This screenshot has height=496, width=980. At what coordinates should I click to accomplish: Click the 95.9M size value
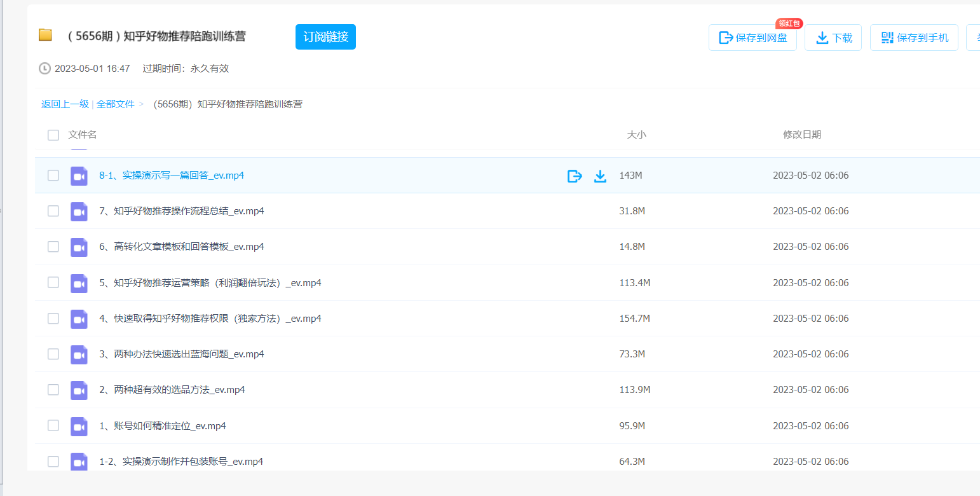coord(632,426)
